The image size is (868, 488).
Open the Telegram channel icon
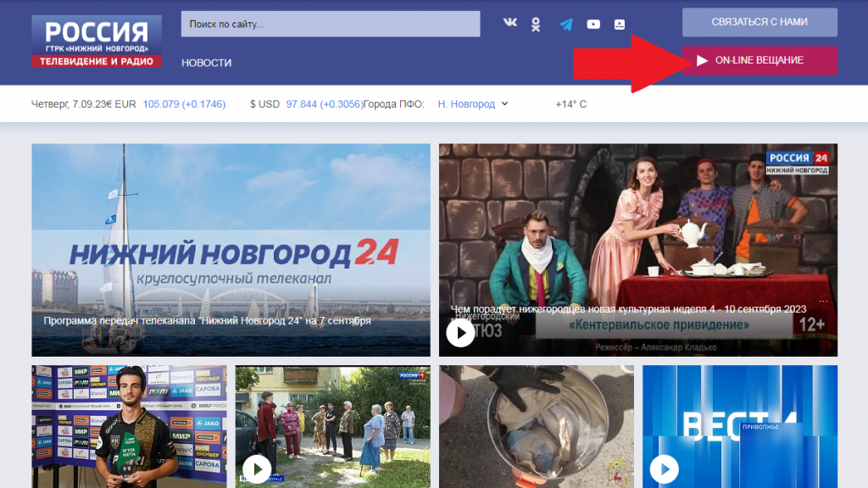coord(565,25)
